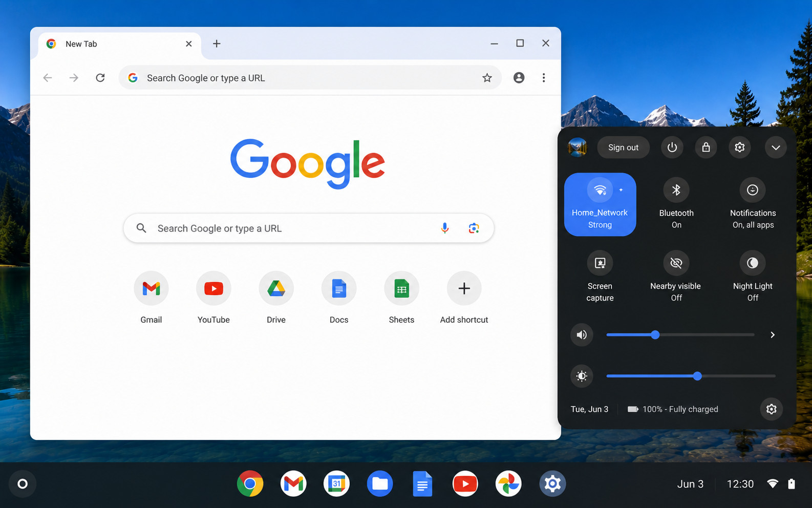Open Chrome's three-dot menu
Screen dimensions: 812x508
[544, 78]
